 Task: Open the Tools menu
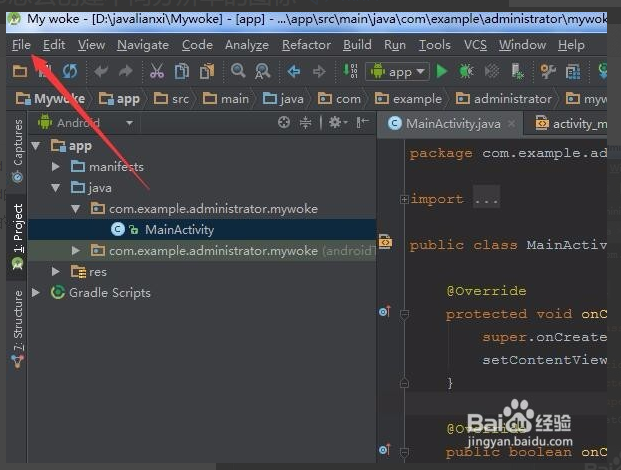(x=435, y=45)
